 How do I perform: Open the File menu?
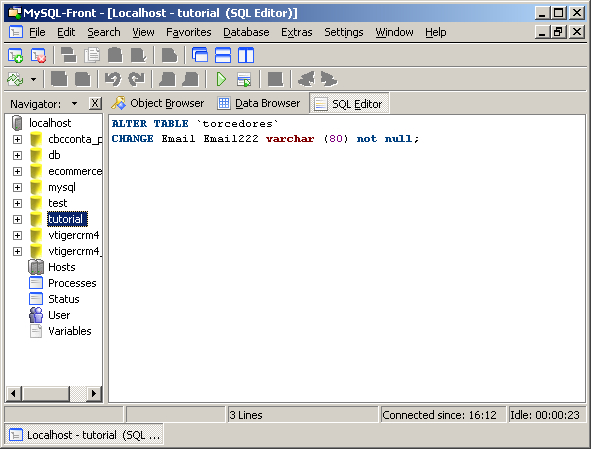pyautogui.click(x=37, y=32)
